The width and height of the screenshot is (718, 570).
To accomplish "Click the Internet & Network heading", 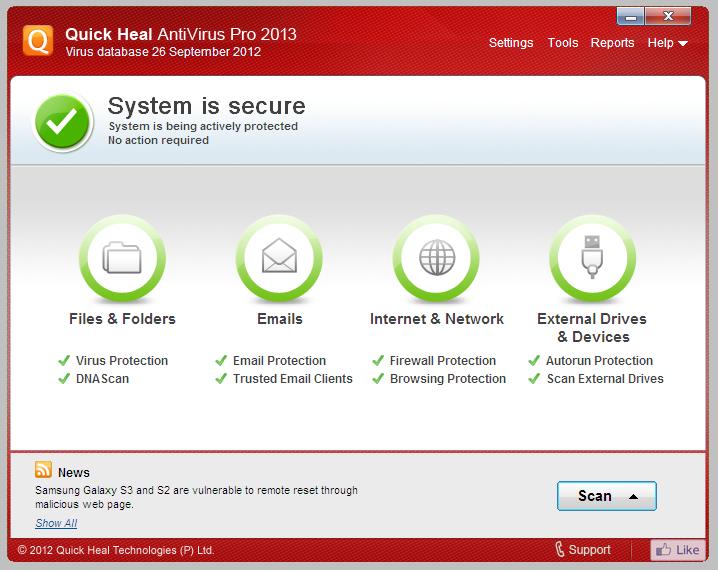I will [x=437, y=319].
